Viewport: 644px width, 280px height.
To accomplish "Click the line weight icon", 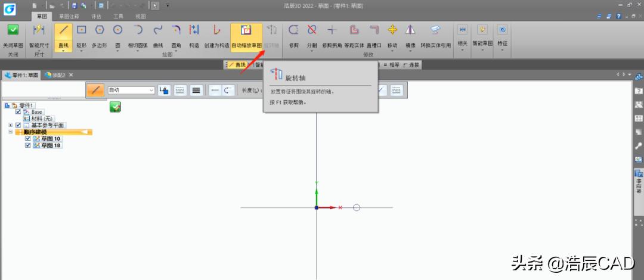I will (196, 91).
